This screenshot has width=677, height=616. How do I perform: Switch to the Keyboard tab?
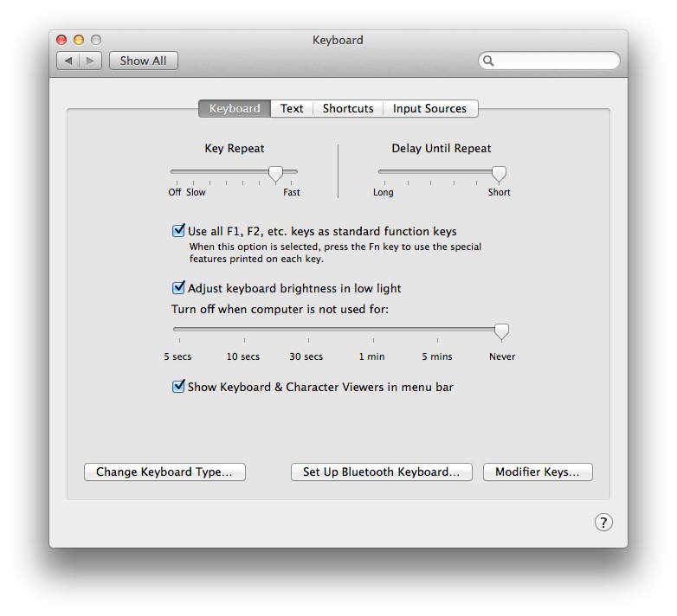(x=235, y=108)
